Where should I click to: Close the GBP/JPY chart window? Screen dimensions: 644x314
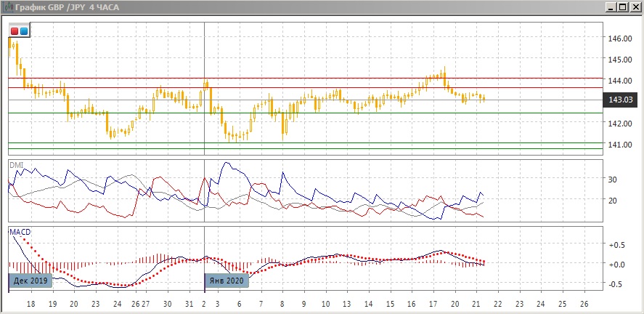coord(635,7)
